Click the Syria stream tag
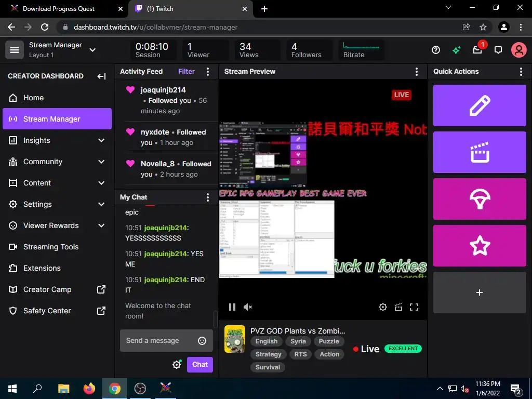The height and width of the screenshot is (399, 532). (x=298, y=341)
